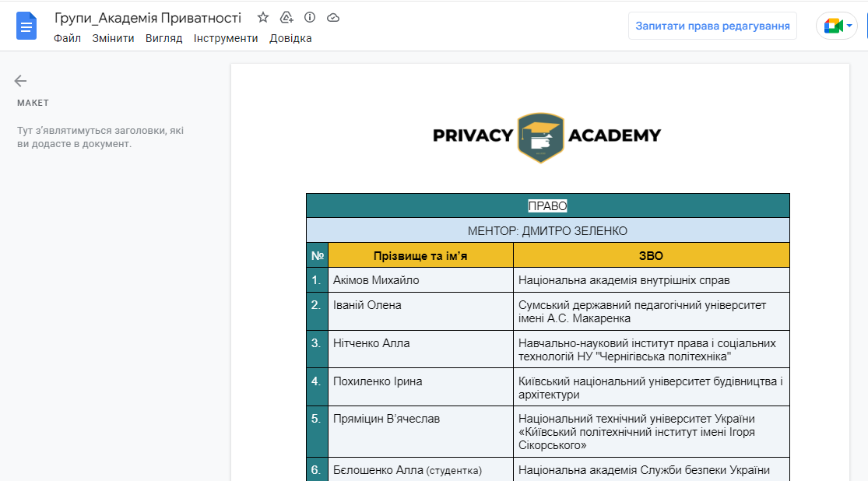Screen dimensions: 868x481
Task: Open the Вигляд menu
Action: [163, 38]
